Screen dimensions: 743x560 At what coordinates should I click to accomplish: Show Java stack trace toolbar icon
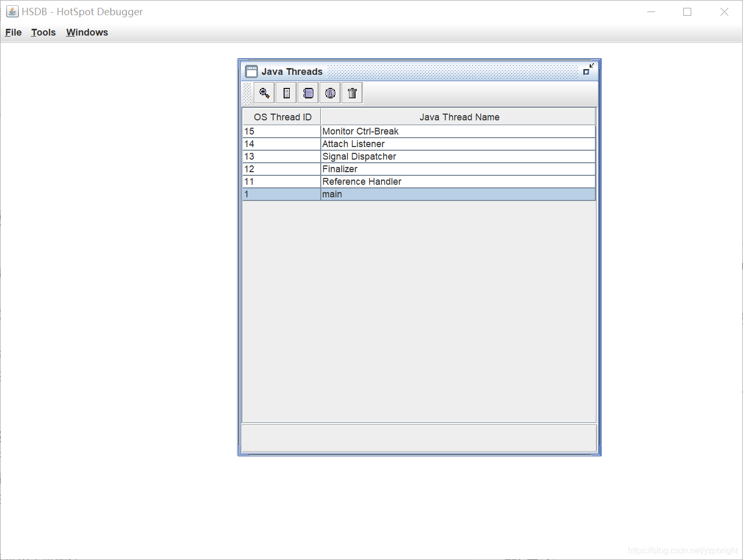(x=308, y=93)
